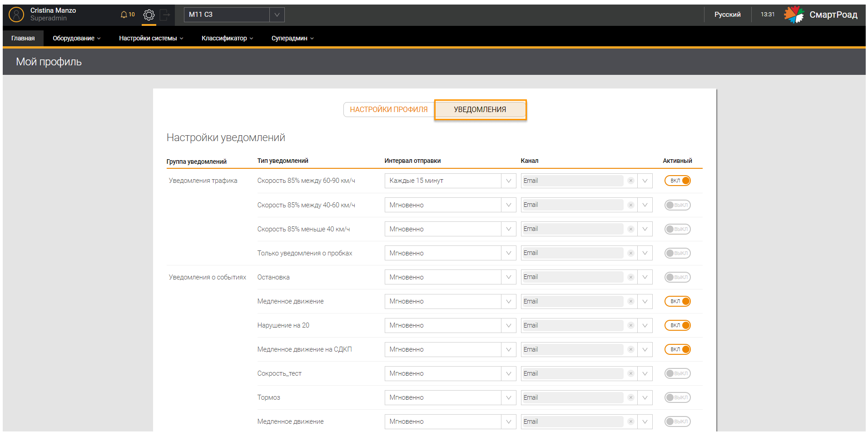868x436 pixels.
Task: Turn off Нарушение на 20 toggle
Action: (x=677, y=325)
